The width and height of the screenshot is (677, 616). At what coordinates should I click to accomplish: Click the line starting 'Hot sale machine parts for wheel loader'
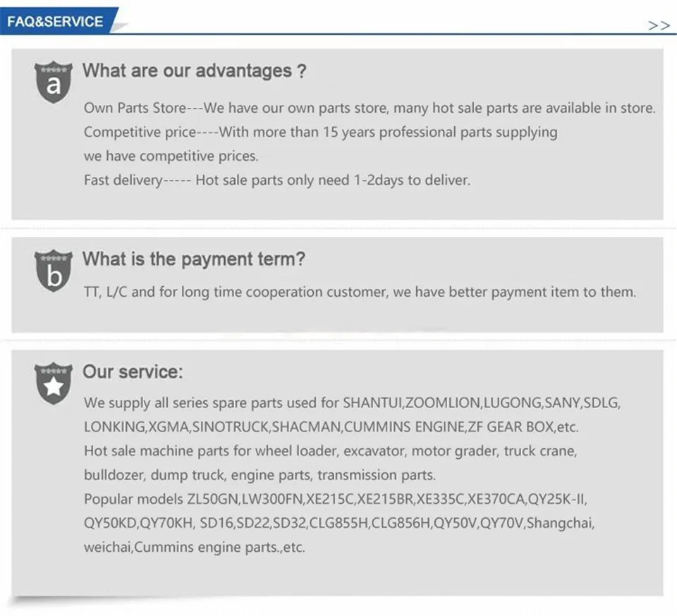(331, 451)
